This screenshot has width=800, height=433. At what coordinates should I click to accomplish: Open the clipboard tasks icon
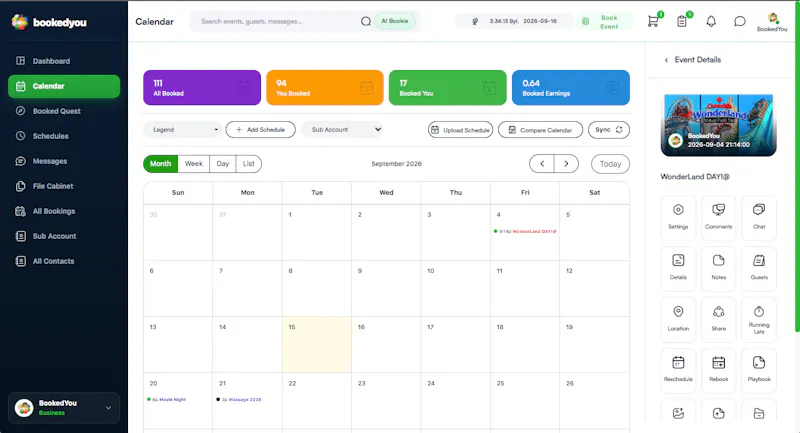(682, 21)
